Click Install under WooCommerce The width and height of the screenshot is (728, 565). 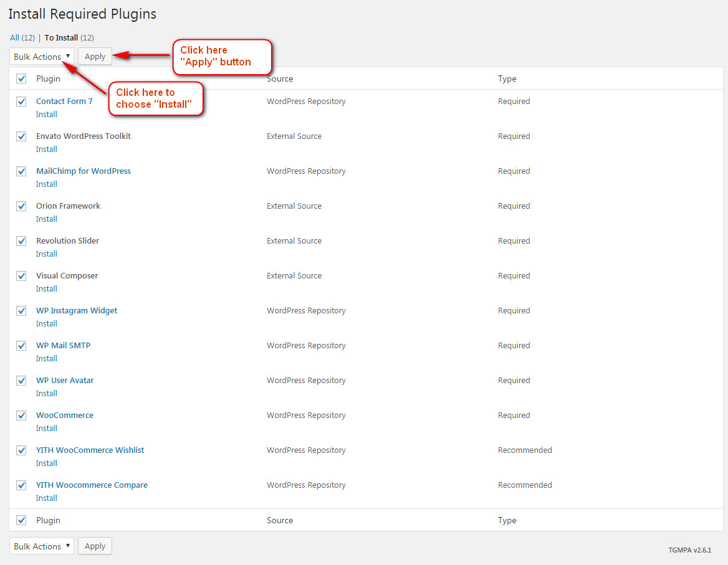[46, 428]
